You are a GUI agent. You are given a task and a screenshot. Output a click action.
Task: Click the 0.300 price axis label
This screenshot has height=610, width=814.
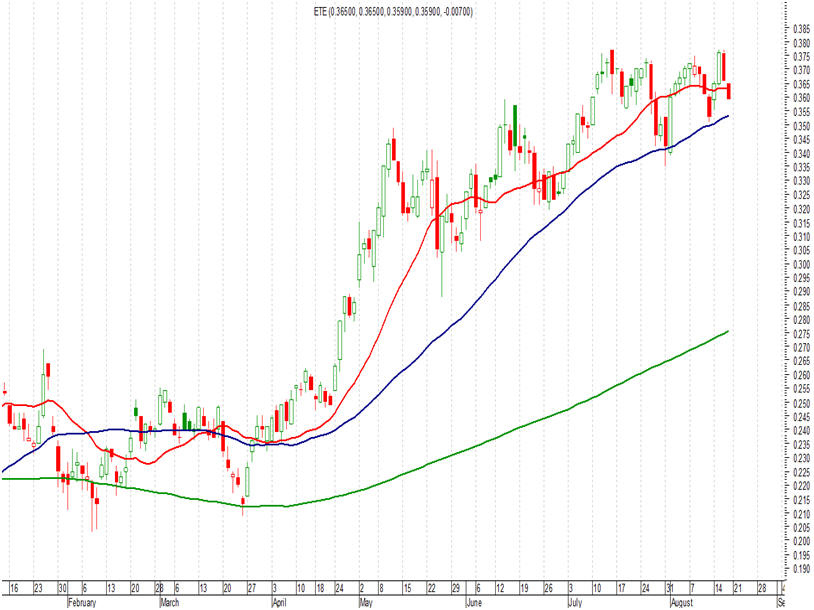(803, 265)
